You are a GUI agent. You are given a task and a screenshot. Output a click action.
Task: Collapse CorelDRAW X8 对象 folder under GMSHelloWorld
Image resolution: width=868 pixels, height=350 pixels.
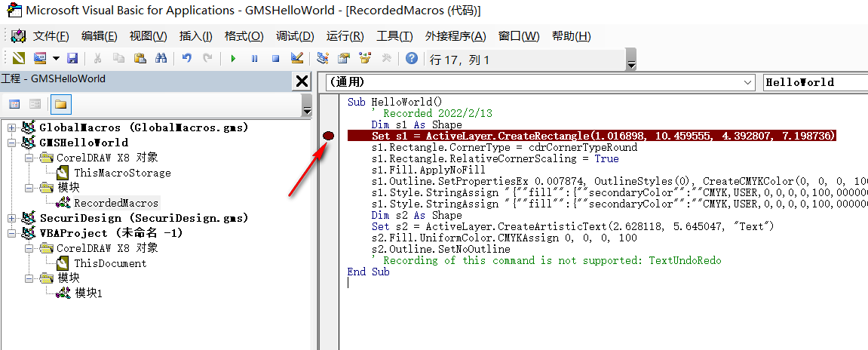[29, 158]
